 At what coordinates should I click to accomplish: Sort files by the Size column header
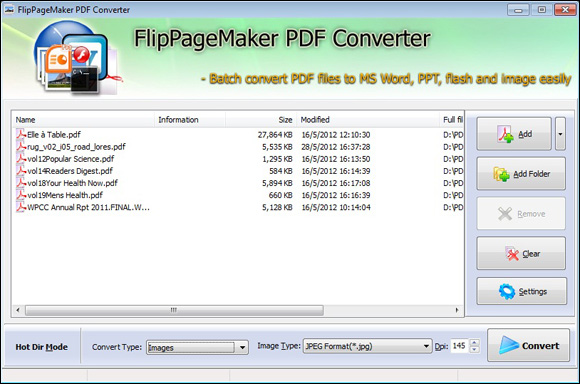point(261,120)
